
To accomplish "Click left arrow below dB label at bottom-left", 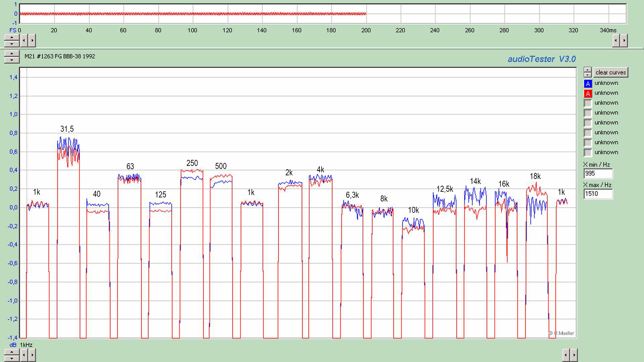I will click(24, 355).
